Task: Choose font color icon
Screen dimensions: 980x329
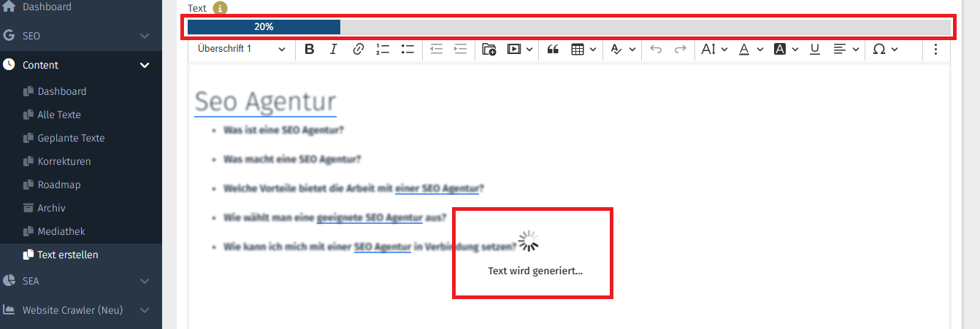Action: pos(743,49)
